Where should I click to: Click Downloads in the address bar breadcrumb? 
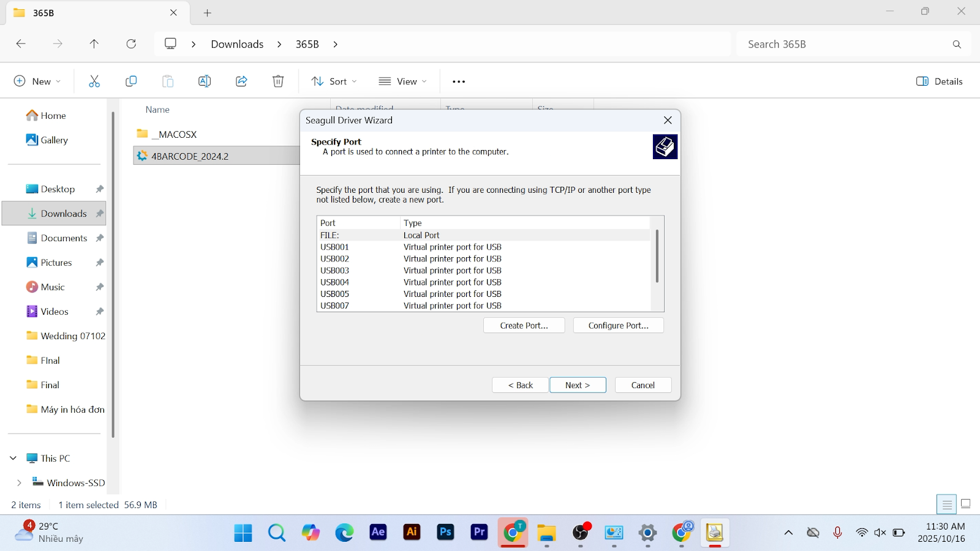(x=237, y=44)
